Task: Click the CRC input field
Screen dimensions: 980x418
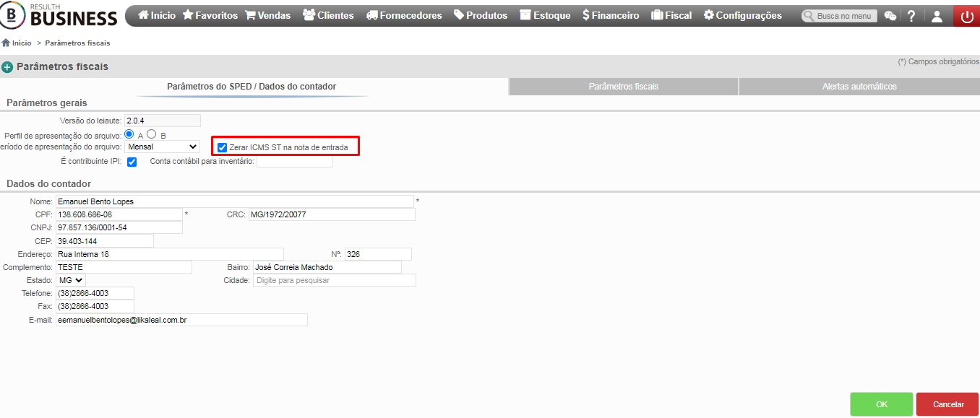Action: point(332,214)
